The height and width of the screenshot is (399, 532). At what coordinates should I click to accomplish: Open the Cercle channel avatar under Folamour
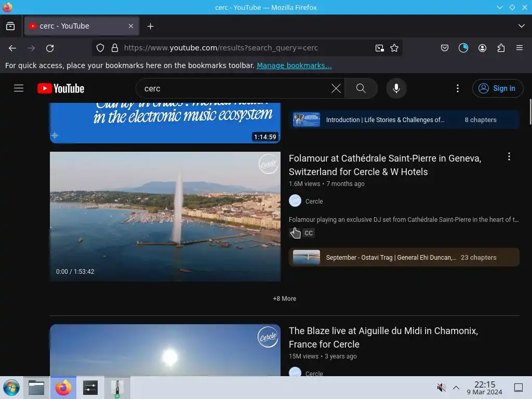coord(295,201)
